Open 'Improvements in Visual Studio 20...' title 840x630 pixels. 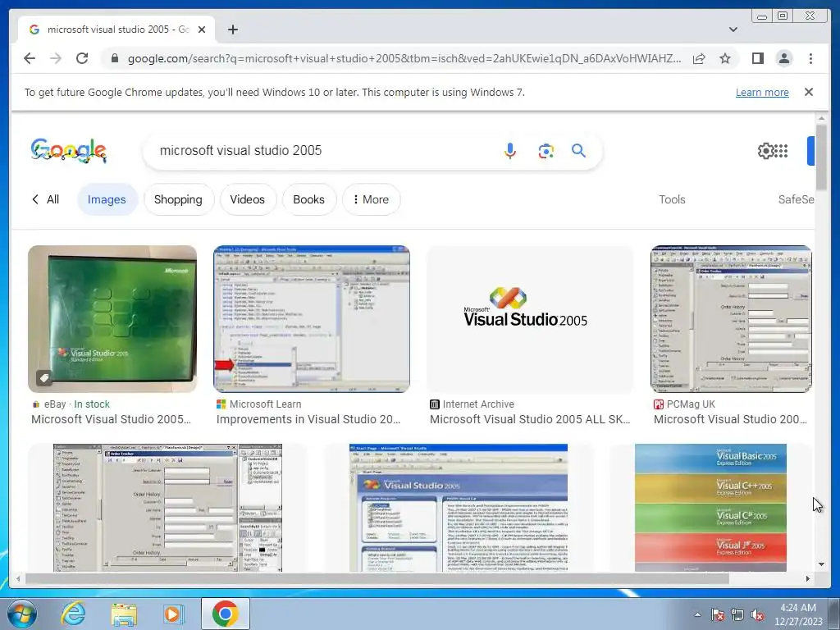point(308,419)
